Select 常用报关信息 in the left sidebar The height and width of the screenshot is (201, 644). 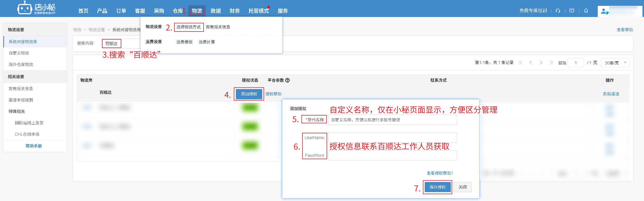pos(35,89)
